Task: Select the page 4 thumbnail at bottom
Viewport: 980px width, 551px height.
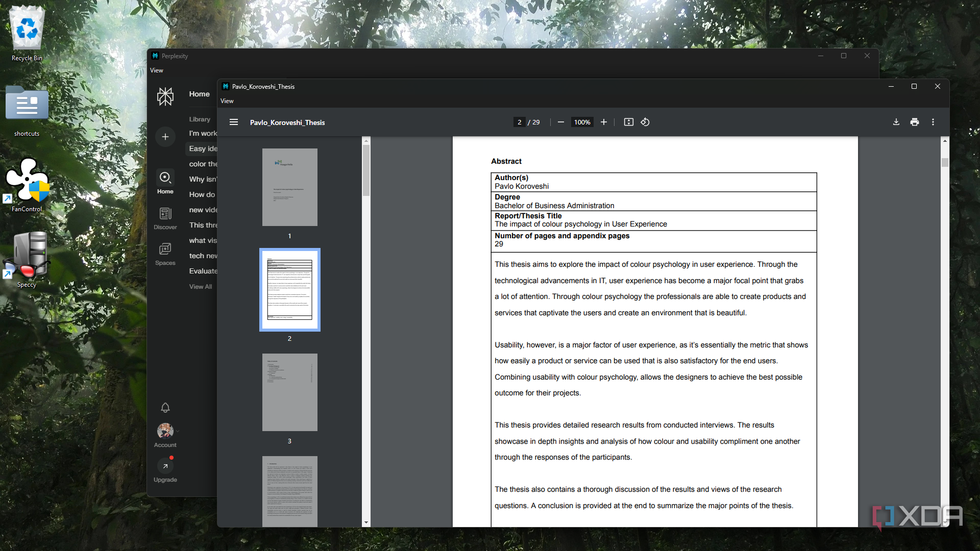Action: point(290,491)
